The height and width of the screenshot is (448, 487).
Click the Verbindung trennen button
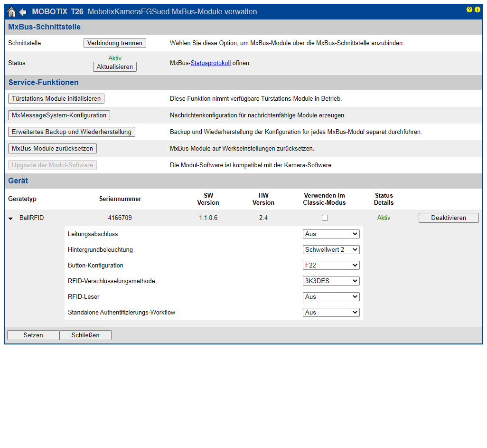[114, 43]
